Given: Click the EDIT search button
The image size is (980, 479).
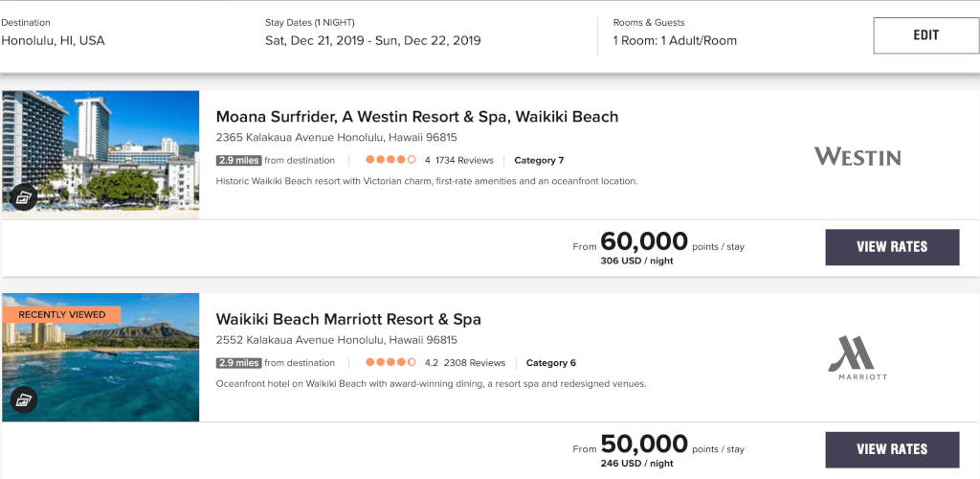Looking at the screenshot, I should (926, 35).
